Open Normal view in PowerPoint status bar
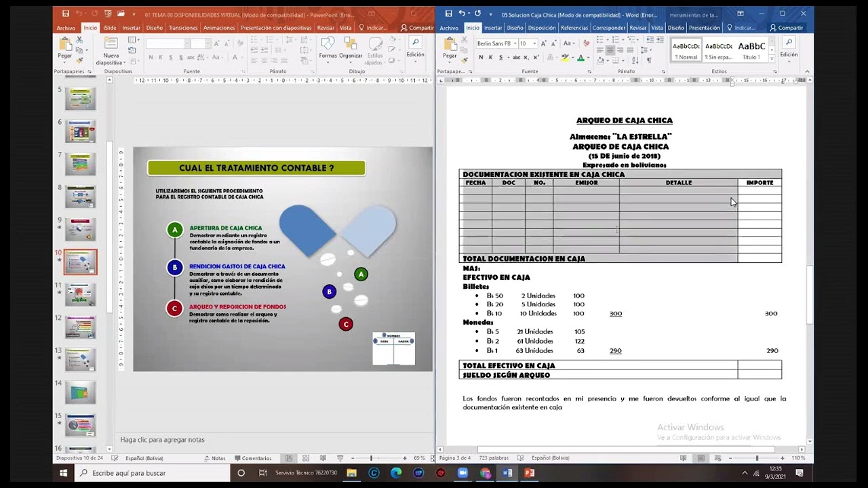 tap(289, 458)
